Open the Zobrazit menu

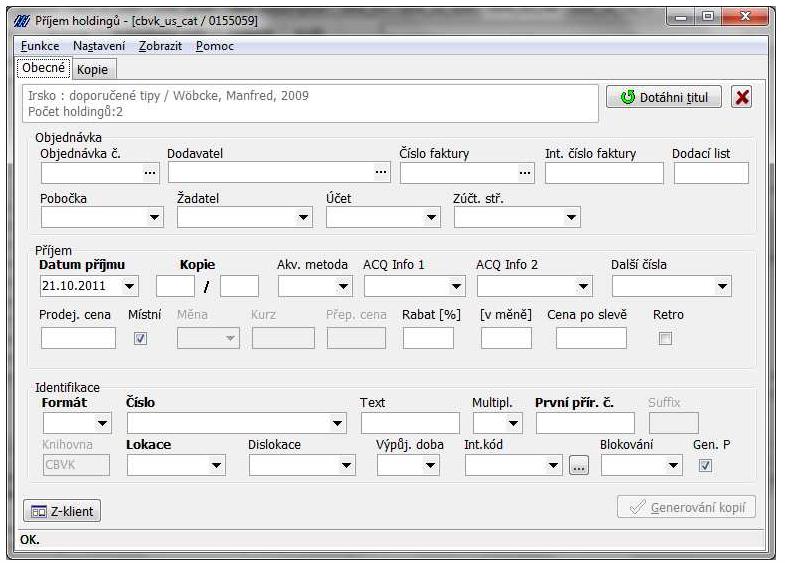[x=160, y=46]
